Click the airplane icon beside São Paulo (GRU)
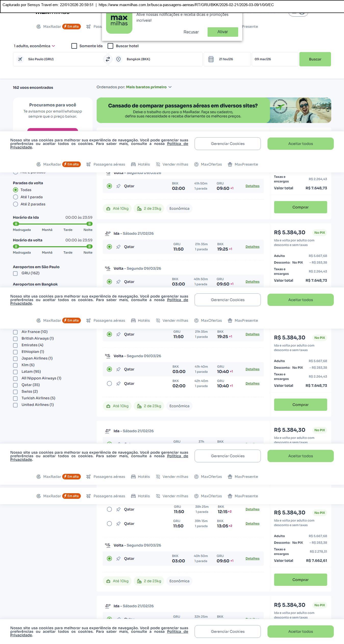The width and height of the screenshot is (344, 644). [x=20, y=59]
